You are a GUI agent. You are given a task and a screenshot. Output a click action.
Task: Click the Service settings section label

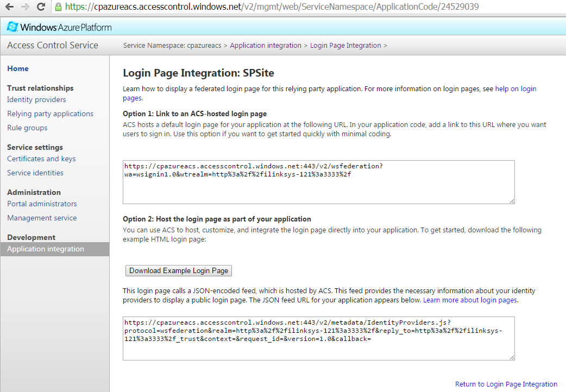[35, 147]
